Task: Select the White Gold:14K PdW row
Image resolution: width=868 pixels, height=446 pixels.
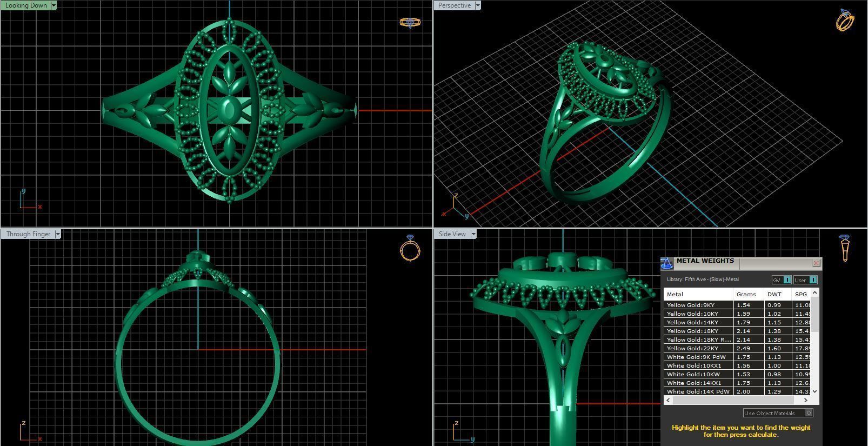Action: click(737, 391)
